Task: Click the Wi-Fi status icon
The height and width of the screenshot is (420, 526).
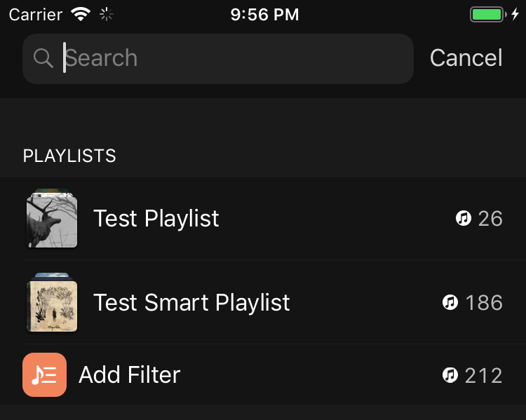Action: point(81,15)
